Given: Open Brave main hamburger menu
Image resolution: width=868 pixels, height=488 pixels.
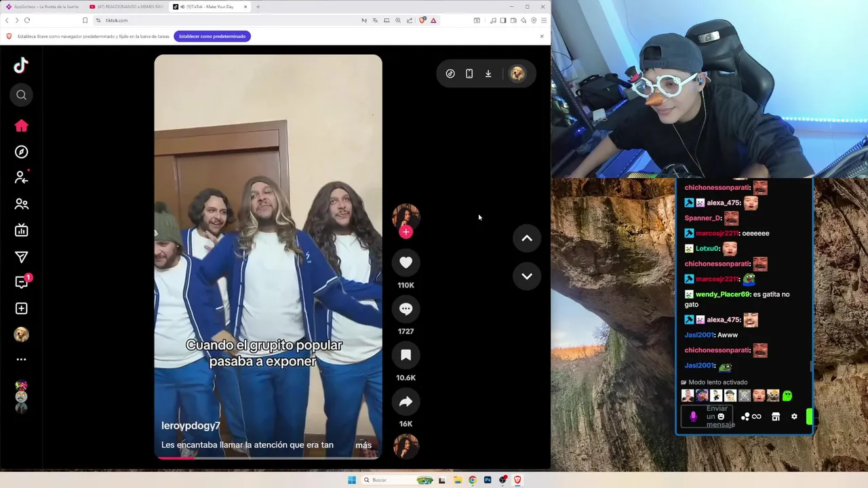Looking at the screenshot, I should 544,20.
